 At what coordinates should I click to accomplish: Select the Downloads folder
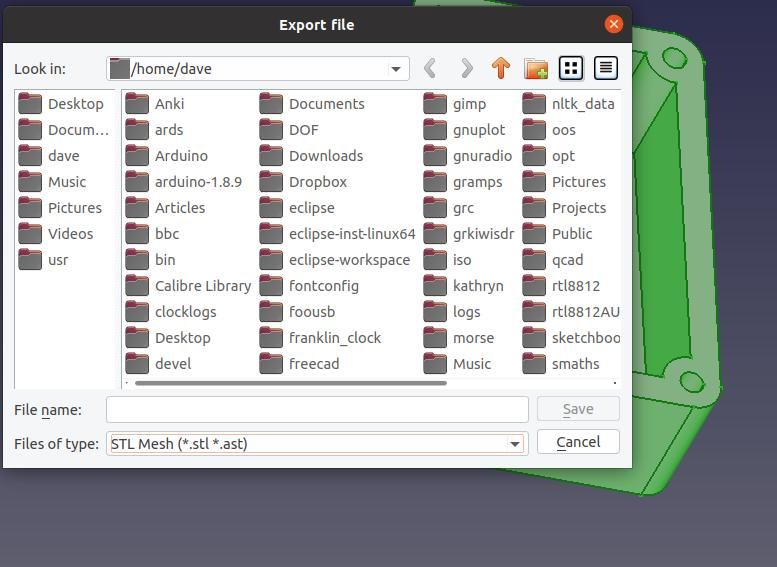[x=311, y=156]
